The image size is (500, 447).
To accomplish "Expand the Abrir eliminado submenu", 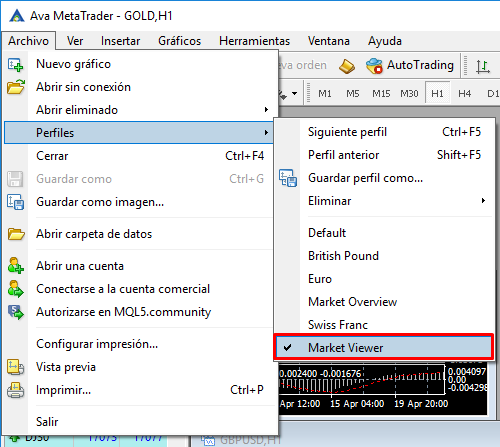I will click(x=139, y=110).
